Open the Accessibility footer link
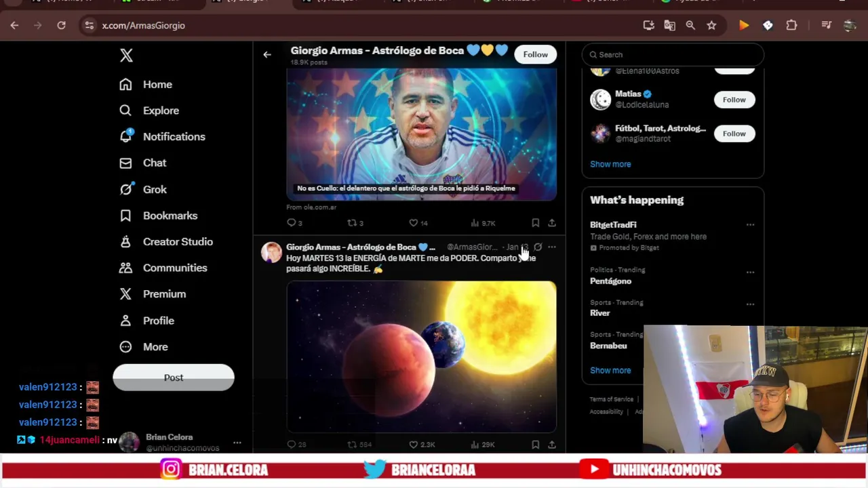 pyautogui.click(x=606, y=411)
